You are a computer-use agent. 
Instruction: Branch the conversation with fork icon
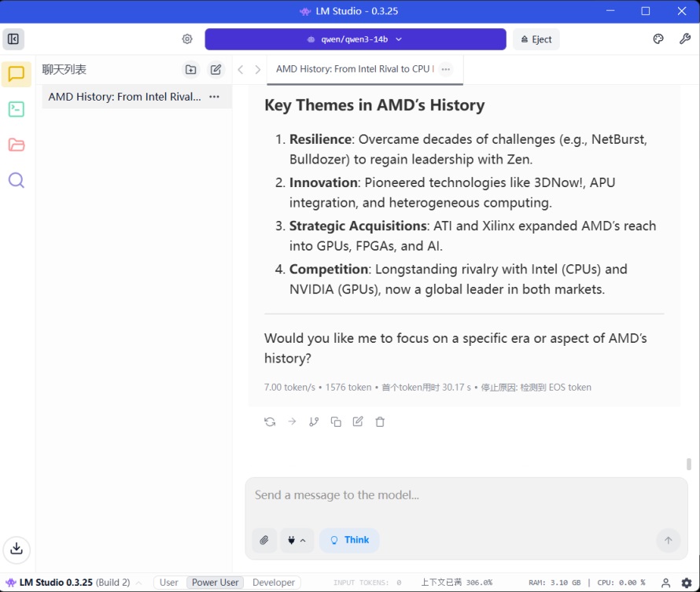314,421
